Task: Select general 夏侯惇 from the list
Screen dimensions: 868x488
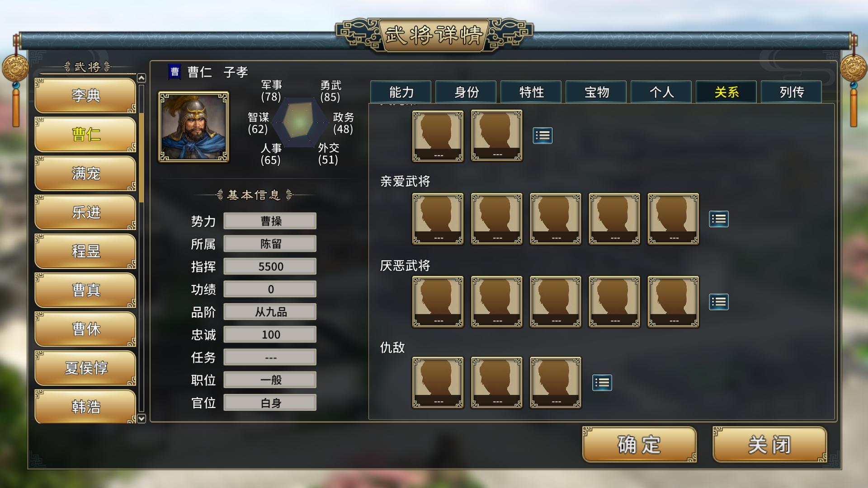Action: [85, 368]
